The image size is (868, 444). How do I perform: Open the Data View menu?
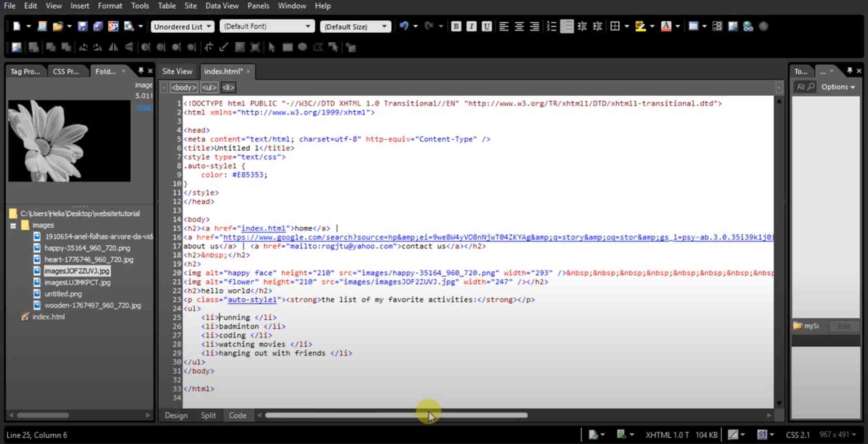click(222, 6)
